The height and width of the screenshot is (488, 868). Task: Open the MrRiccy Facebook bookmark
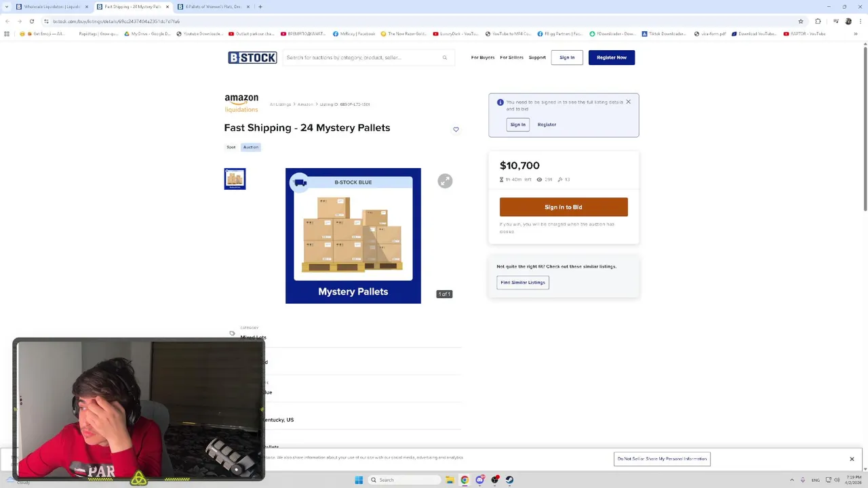click(x=354, y=34)
